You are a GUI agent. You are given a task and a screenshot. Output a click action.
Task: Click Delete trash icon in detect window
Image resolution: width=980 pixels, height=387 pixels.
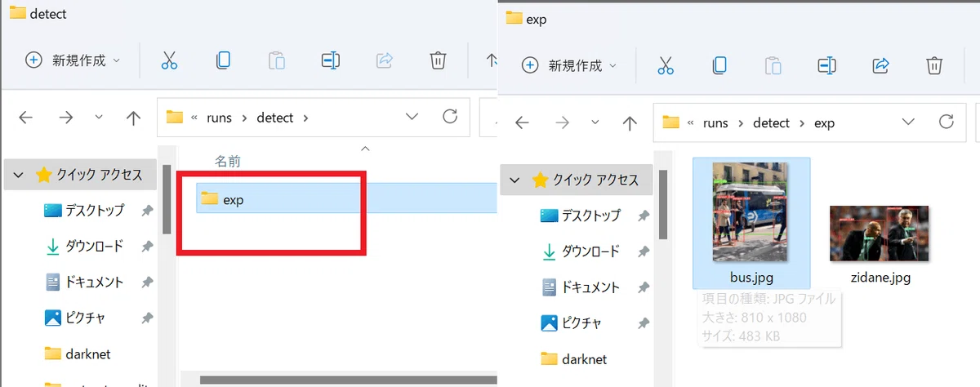tap(438, 60)
